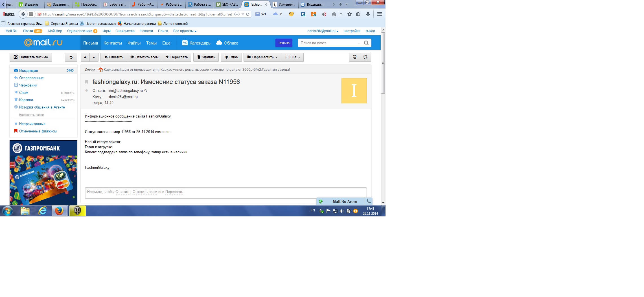Open the Входящие folder
The width and height of the screenshot is (644, 297).
tap(43, 70)
